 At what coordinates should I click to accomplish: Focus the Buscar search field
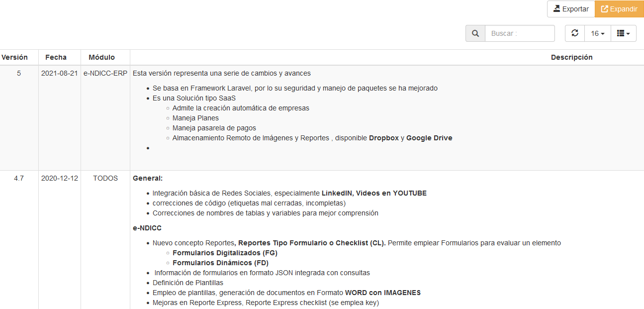(x=520, y=33)
